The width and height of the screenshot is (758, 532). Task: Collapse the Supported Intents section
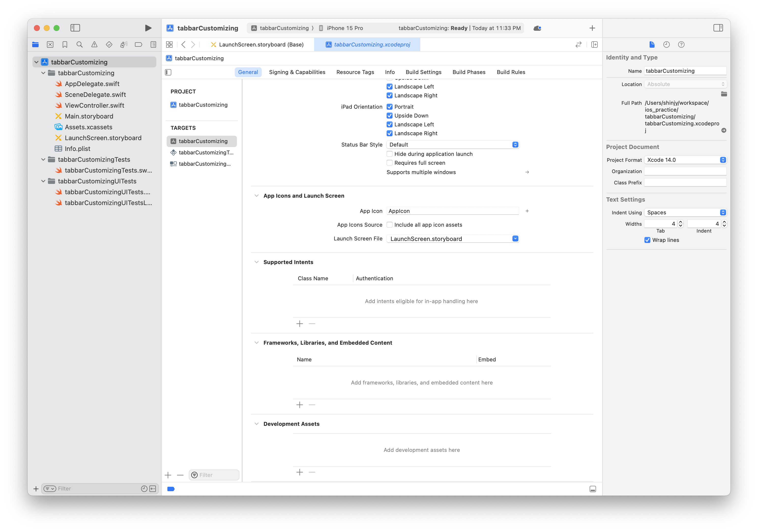257,262
